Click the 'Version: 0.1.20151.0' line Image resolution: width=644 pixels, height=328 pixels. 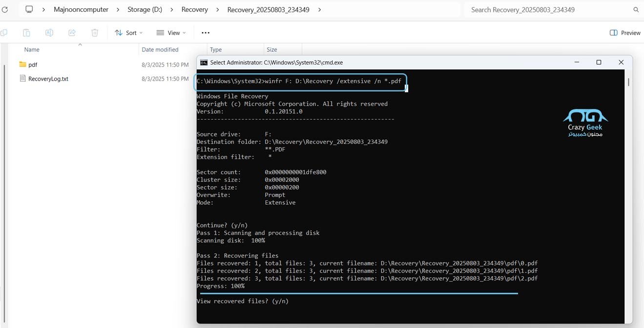[249, 111]
